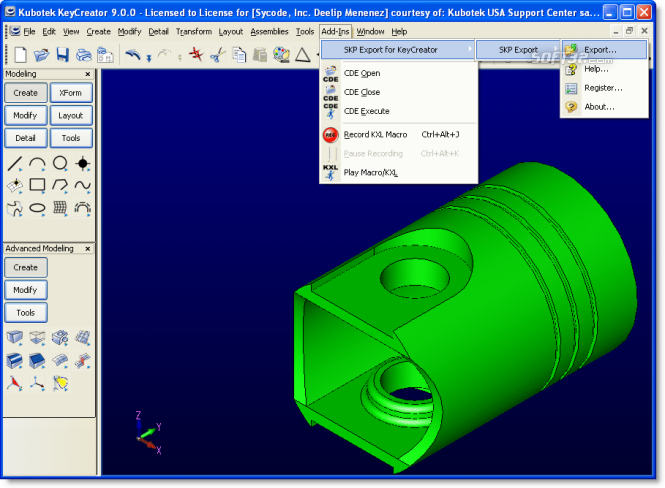
Task: Open the Assemblies menu
Action: pyautogui.click(x=269, y=31)
